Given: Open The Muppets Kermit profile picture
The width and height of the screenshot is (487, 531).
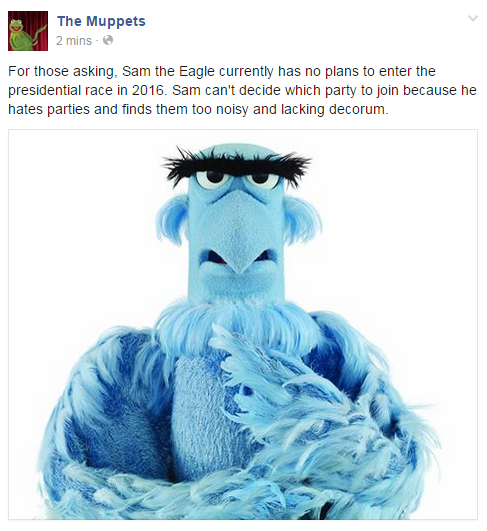Looking at the screenshot, I should (x=28, y=31).
